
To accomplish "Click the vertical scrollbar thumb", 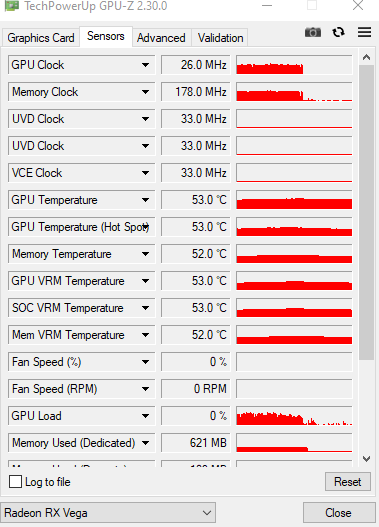I will coord(366,212).
